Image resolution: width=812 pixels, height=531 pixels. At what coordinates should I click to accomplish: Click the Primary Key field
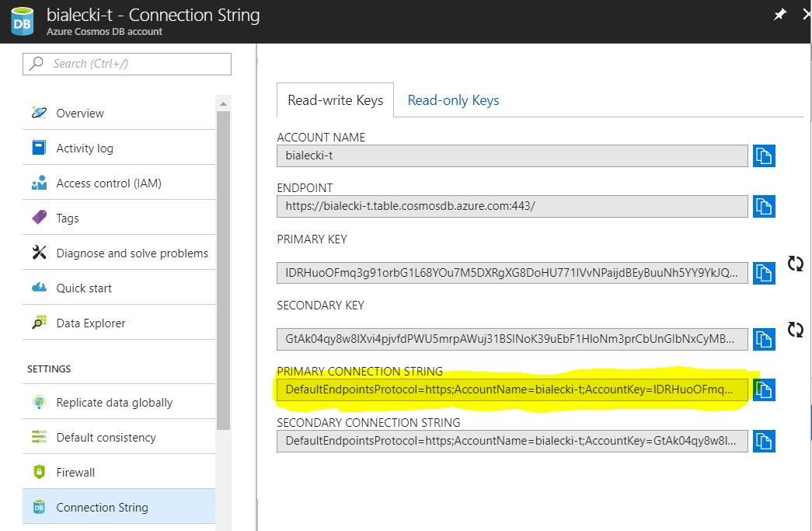(512, 273)
